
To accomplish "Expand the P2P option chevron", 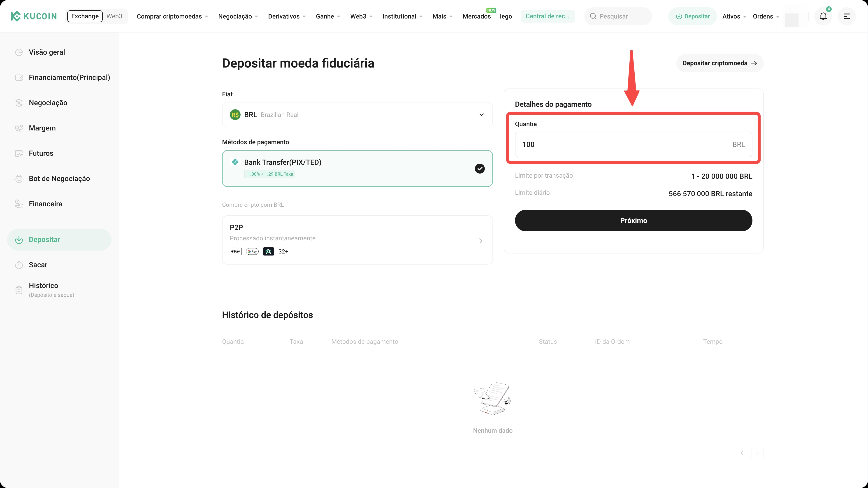I will tap(480, 241).
